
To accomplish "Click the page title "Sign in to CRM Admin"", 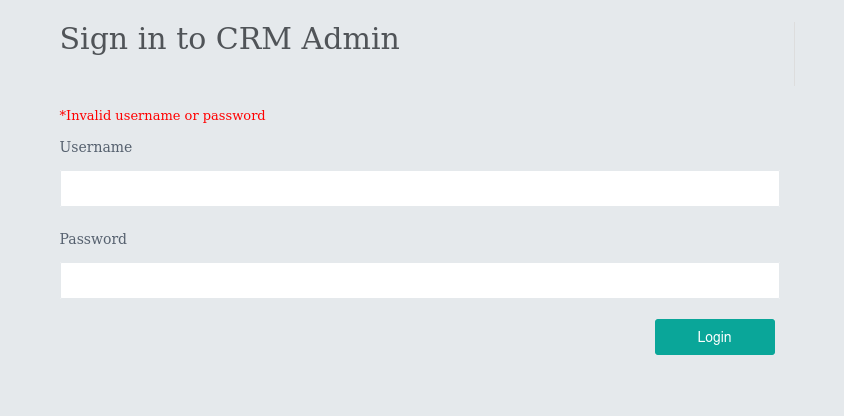I will pos(229,39).
